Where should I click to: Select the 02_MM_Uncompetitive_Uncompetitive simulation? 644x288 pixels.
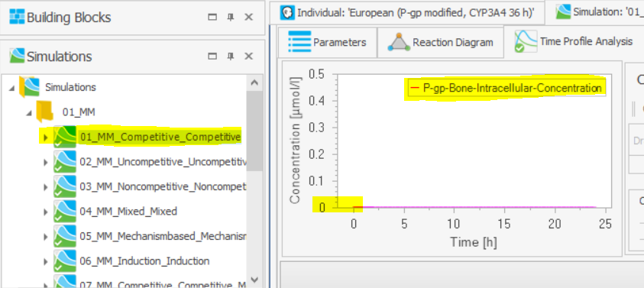point(163,162)
